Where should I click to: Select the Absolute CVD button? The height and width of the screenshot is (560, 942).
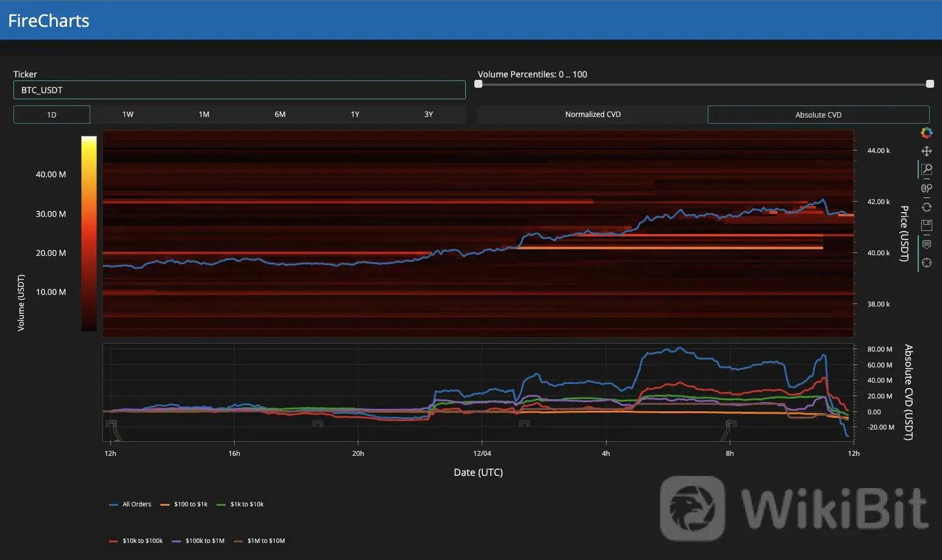pos(818,115)
